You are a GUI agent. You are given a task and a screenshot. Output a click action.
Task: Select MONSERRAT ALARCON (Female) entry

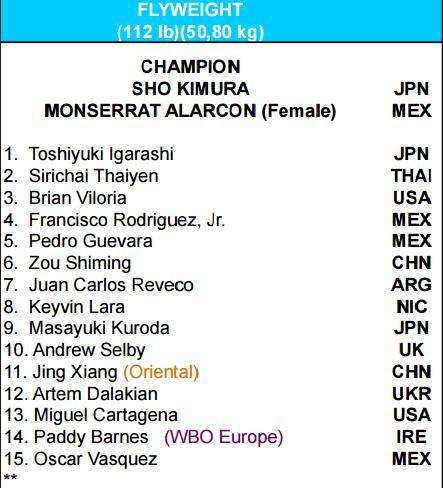[190, 111]
